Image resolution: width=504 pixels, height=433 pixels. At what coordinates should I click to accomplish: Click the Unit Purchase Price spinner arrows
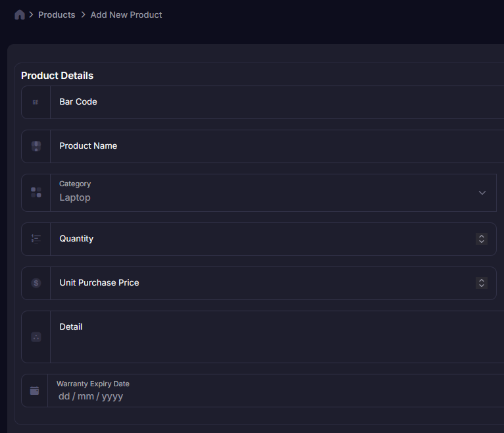click(x=482, y=283)
